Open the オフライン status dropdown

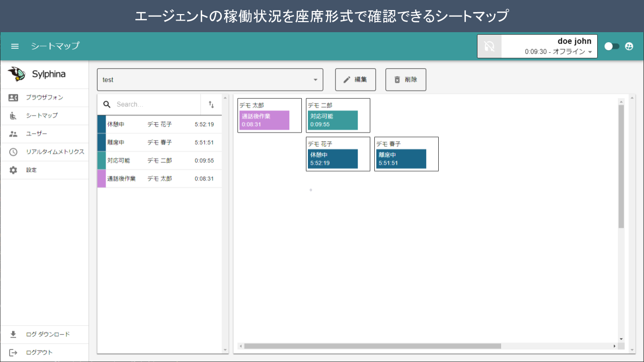[x=590, y=52]
